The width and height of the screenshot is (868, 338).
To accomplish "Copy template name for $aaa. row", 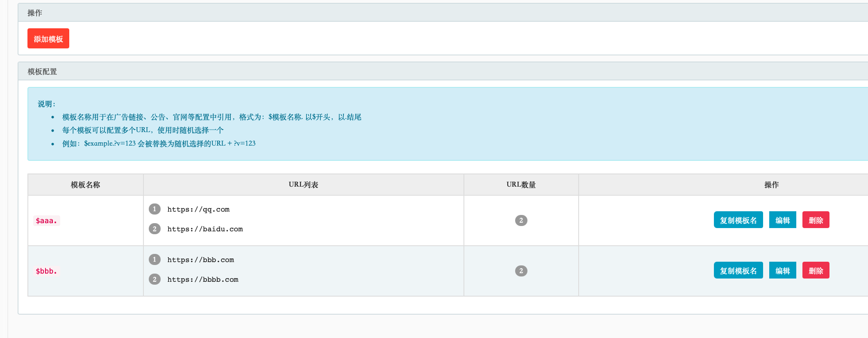I will pos(738,220).
